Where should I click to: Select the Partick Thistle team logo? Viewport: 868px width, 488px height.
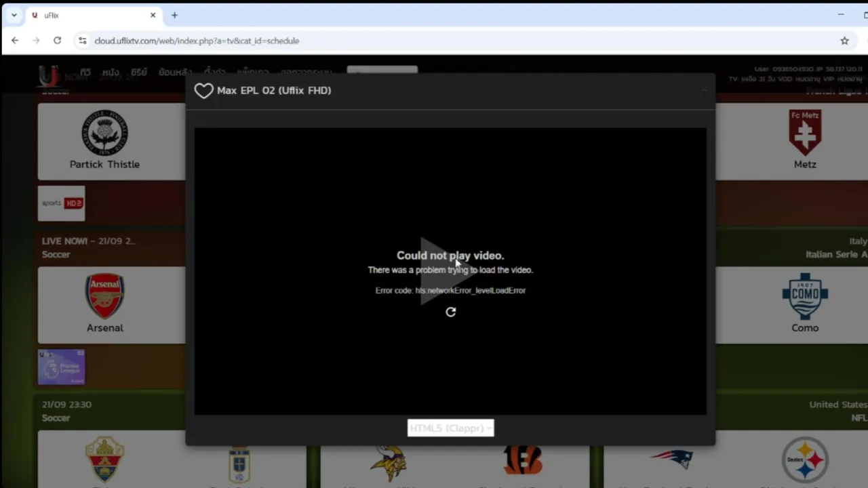coord(104,132)
